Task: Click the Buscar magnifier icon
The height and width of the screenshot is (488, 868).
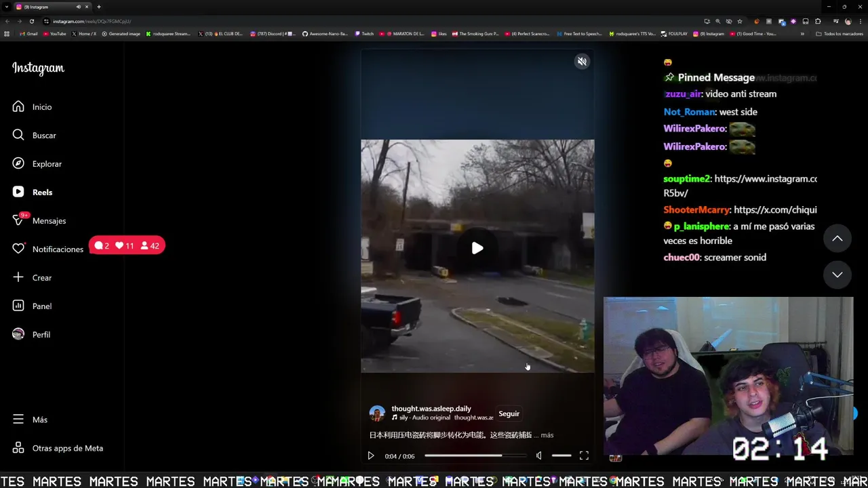Action: click(x=18, y=135)
